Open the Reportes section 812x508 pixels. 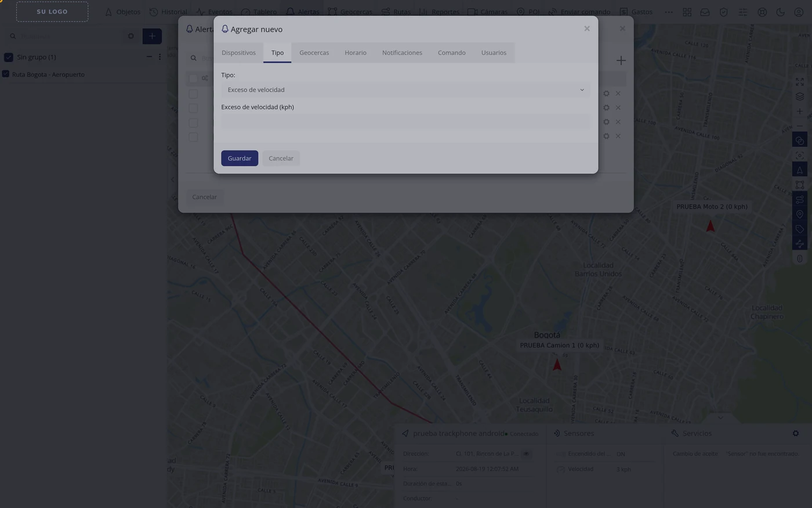[439, 12]
